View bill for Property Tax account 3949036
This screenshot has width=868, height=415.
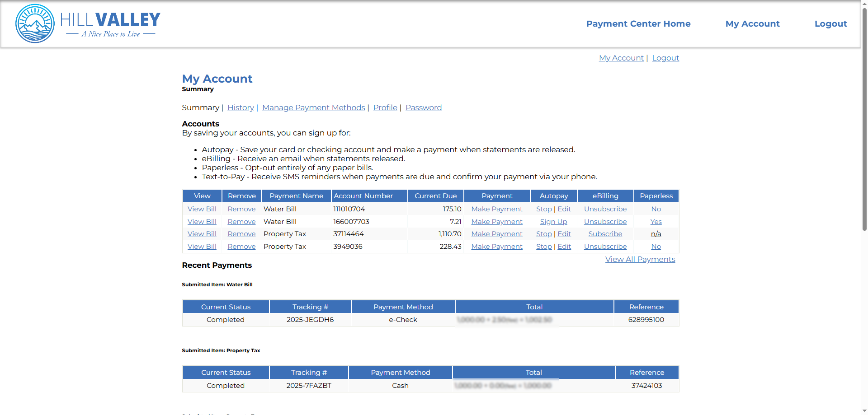tap(202, 247)
